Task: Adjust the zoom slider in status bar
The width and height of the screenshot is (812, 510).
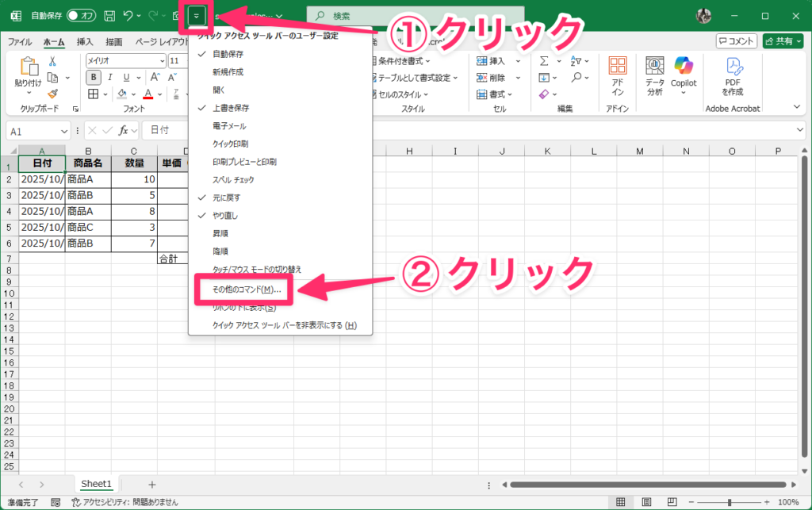Action: coord(729,502)
